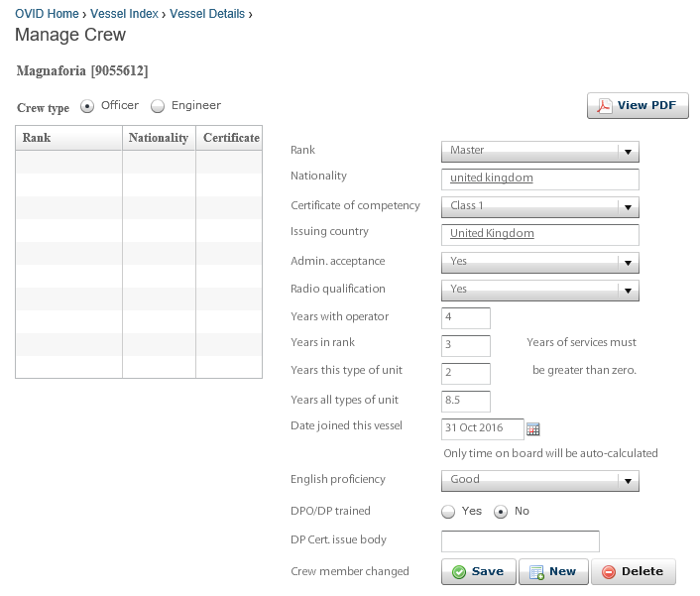Edit the Nationality field 'united kingdom'
The height and width of the screenshot is (596, 700).
coord(539,179)
